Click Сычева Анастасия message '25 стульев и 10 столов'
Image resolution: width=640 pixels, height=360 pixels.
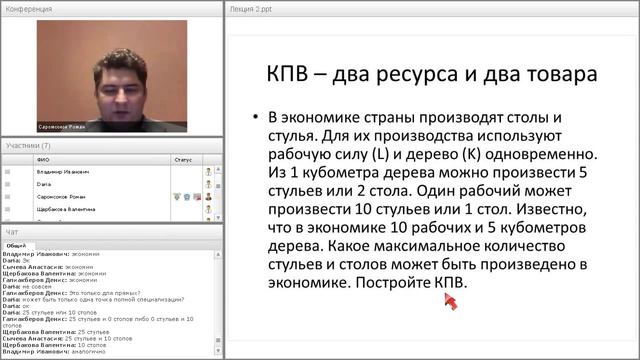pyautogui.click(x=67, y=338)
